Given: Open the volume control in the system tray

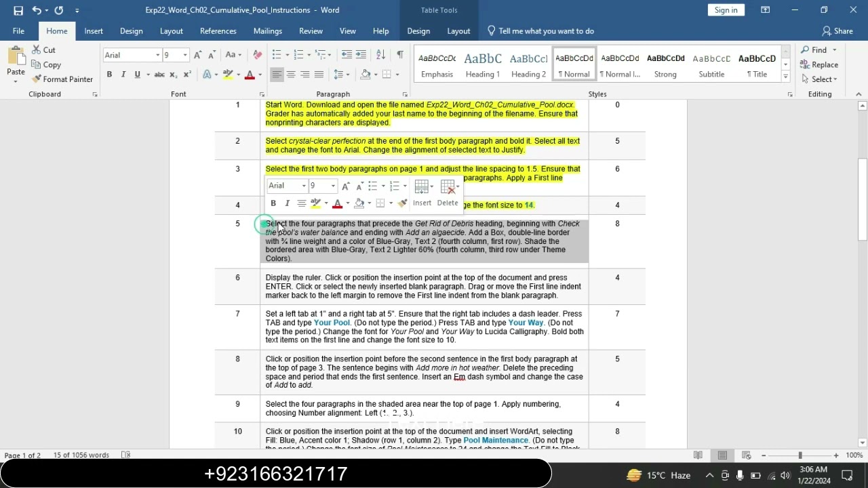Looking at the screenshot, I should [x=785, y=476].
